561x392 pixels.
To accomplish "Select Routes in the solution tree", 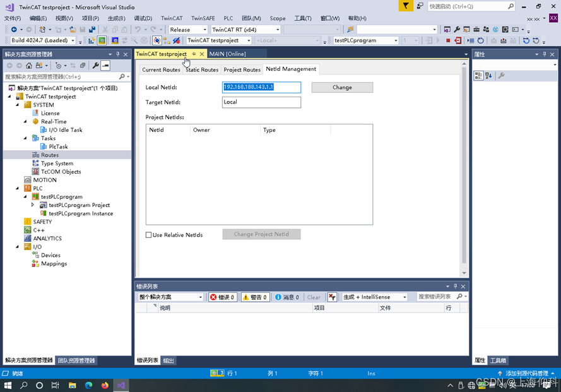I will (x=50, y=155).
